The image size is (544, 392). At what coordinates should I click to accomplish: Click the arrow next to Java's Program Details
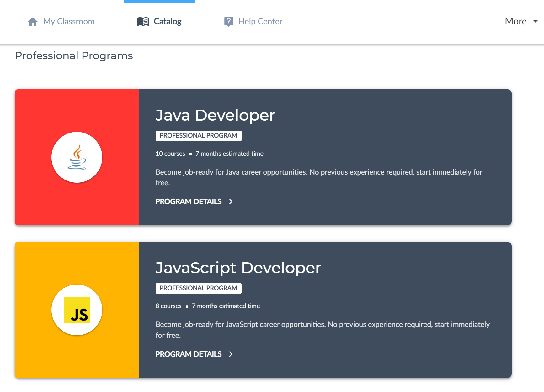point(231,201)
